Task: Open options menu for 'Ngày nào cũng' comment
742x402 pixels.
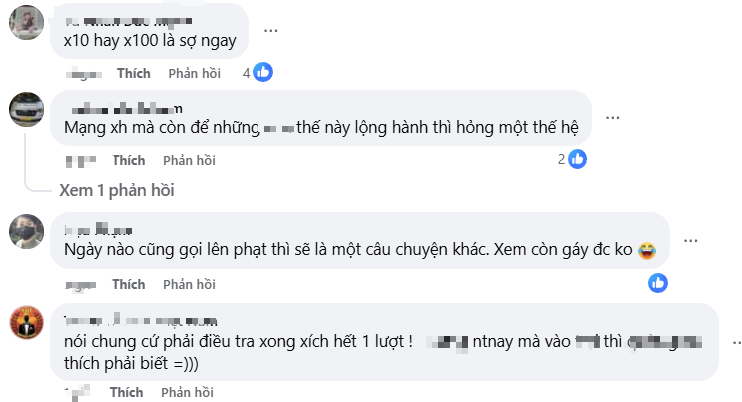Action: 691,241
